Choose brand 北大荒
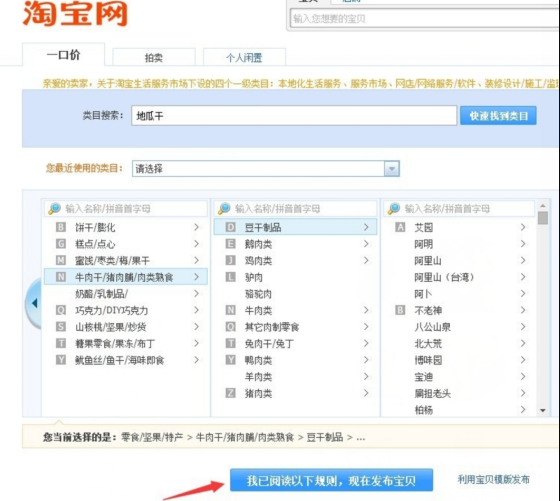Image resolution: width=560 pixels, height=501 pixels. (459, 343)
